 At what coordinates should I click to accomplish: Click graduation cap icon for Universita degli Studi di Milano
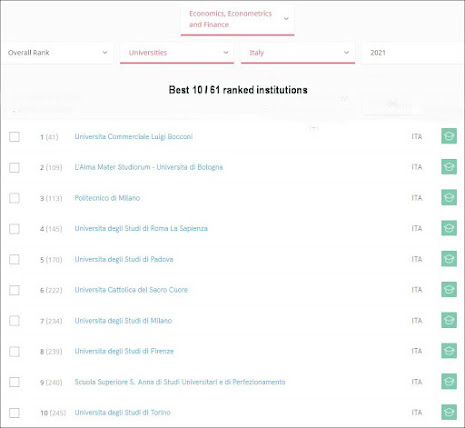click(449, 320)
